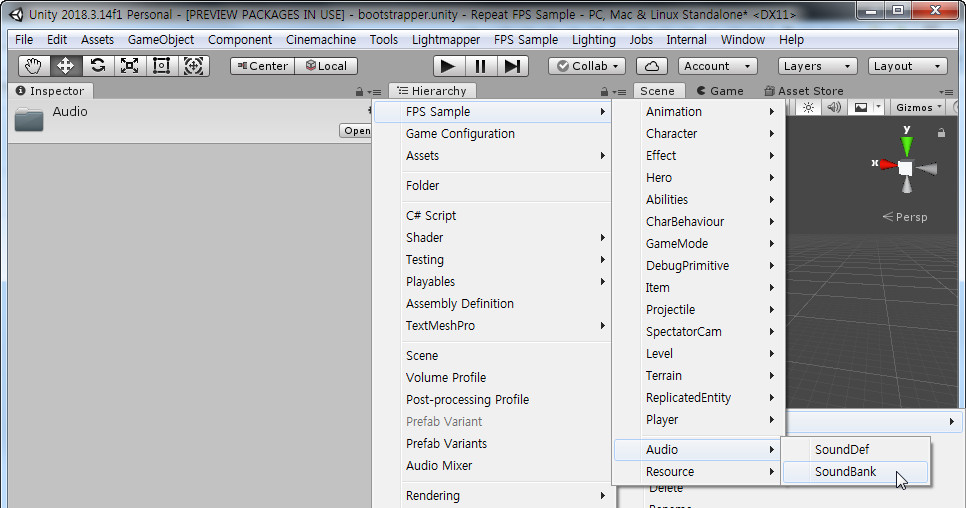Toggle Persp projection label
Viewport: 966px width, 508px height.
(x=905, y=217)
